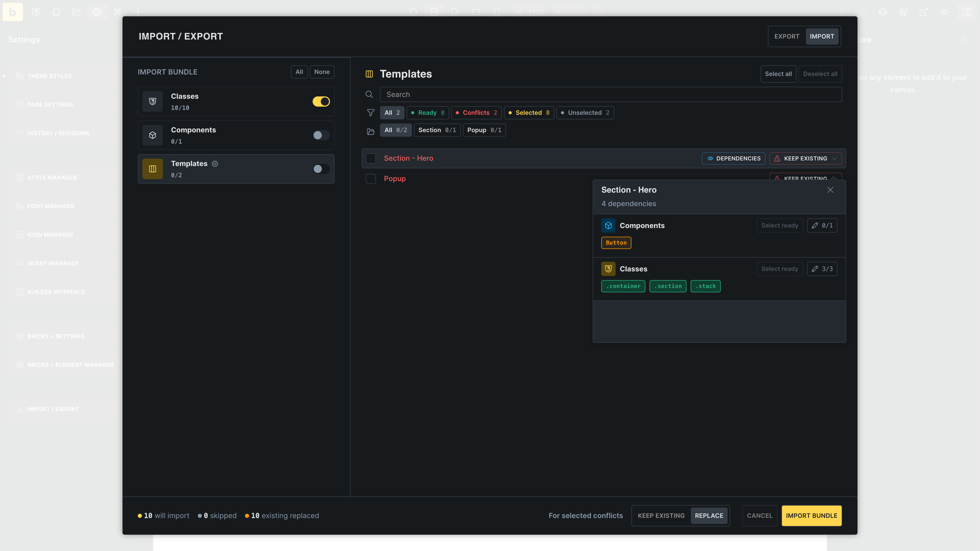Click into the template Search field
Viewport: 980px width, 551px height.
coord(611,94)
